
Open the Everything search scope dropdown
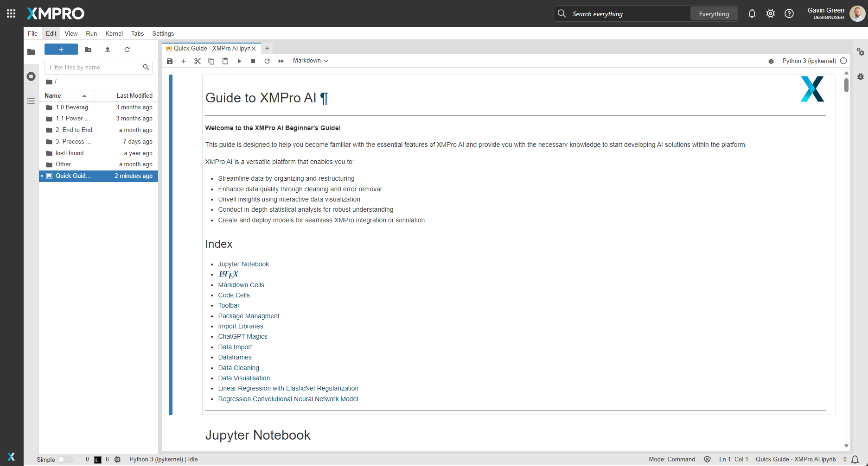714,14
